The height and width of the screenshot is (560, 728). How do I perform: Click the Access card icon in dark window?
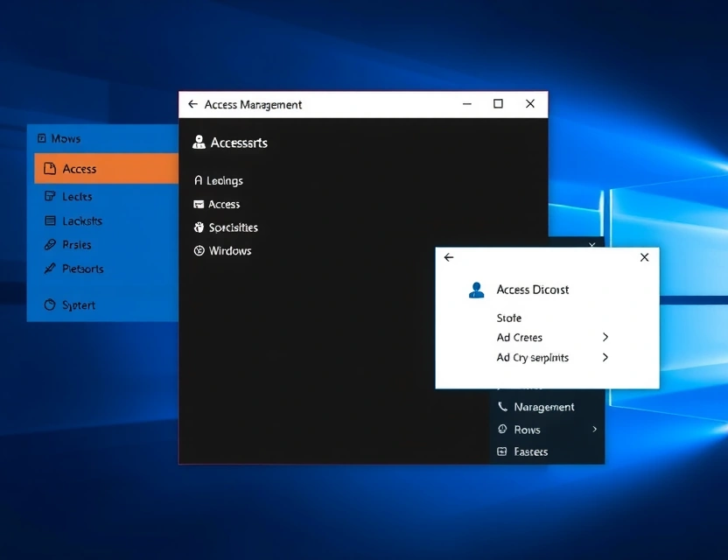[199, 204]
